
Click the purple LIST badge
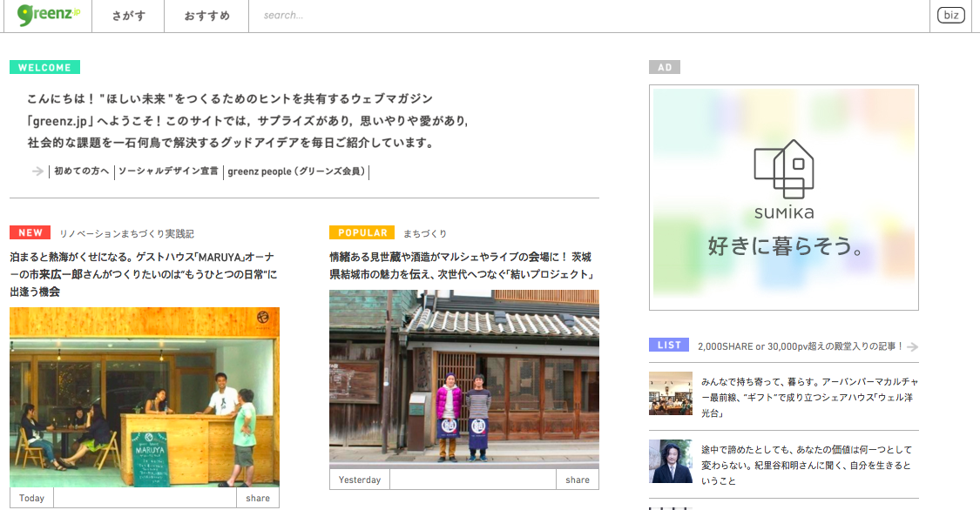[668, 345]
